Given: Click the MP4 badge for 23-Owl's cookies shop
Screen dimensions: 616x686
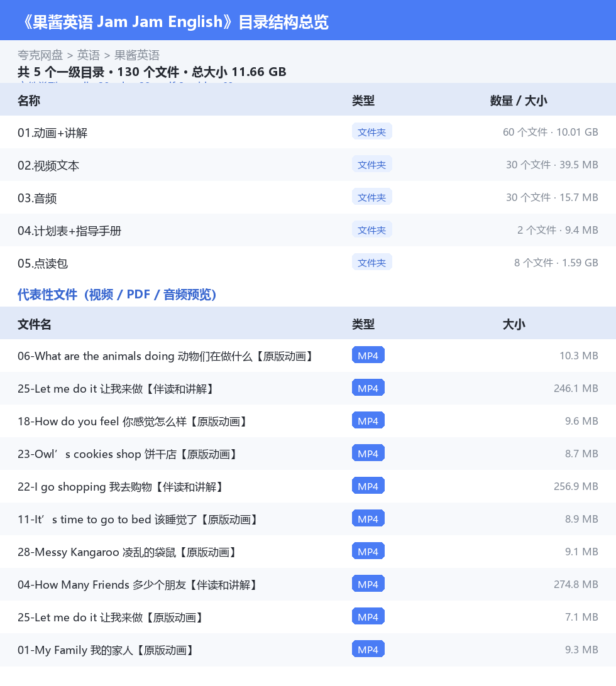Looking at the screenshot, I should point(368,454).
